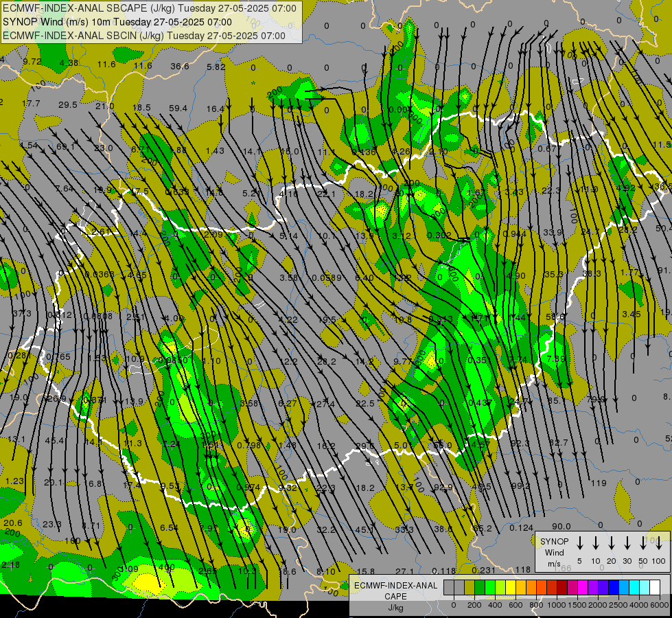Click the map value '2.18'

pyautogui.click(x=10, y=565)
